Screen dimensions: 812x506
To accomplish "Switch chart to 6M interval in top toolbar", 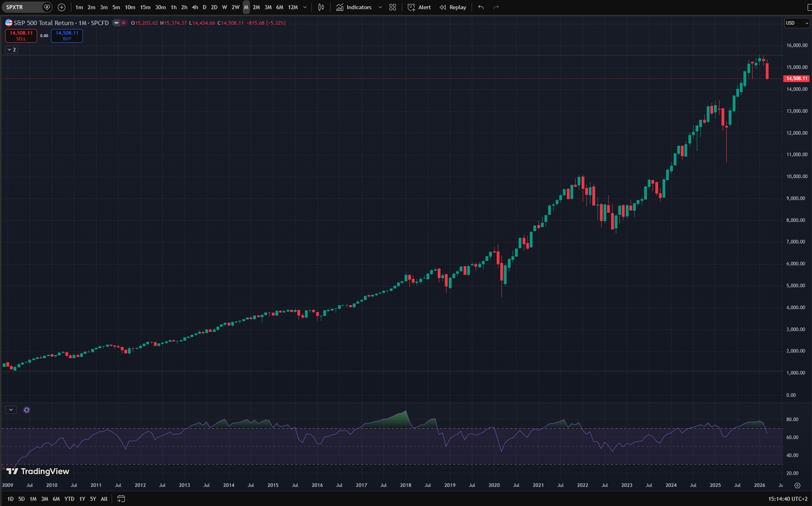I will [x=279, y=7].
